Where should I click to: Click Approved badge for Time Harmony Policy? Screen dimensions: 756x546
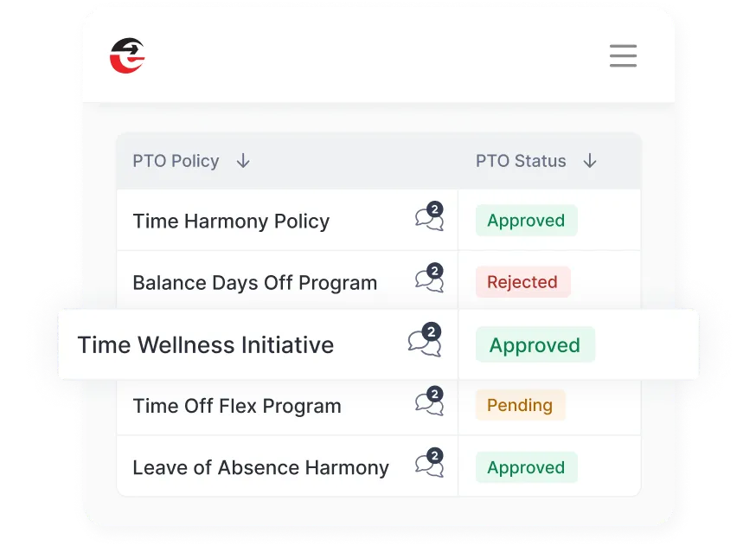(x=526, y=221)
